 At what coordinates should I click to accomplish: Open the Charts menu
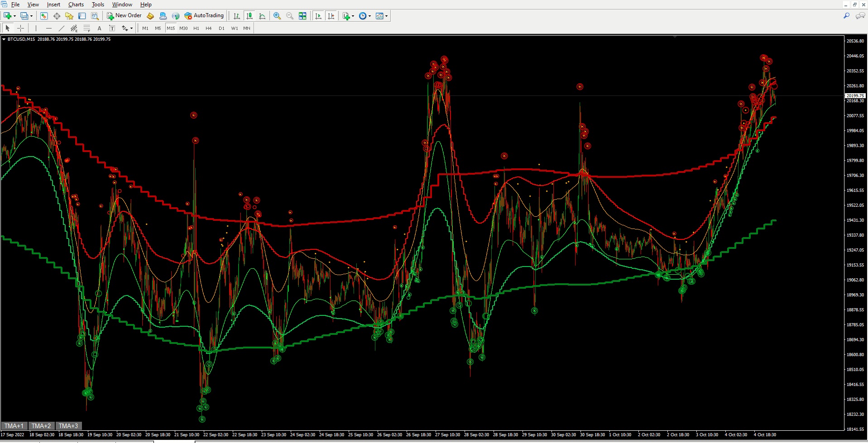76,5
